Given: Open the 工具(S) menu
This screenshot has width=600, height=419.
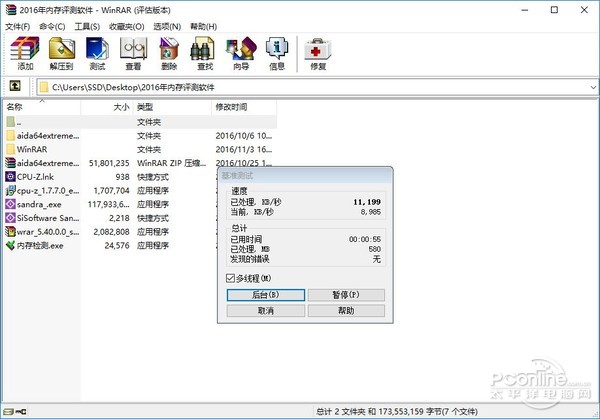Looking at the screenshot, I should click(87, 26).
